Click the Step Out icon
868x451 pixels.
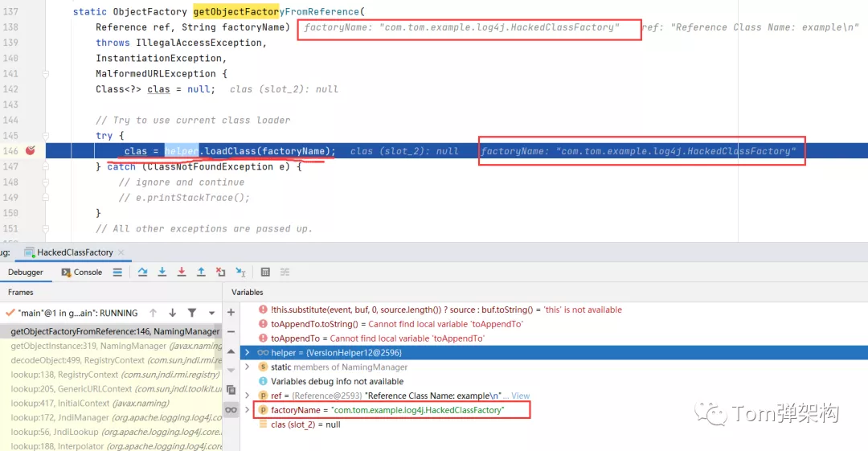click(x=201, y=273)
